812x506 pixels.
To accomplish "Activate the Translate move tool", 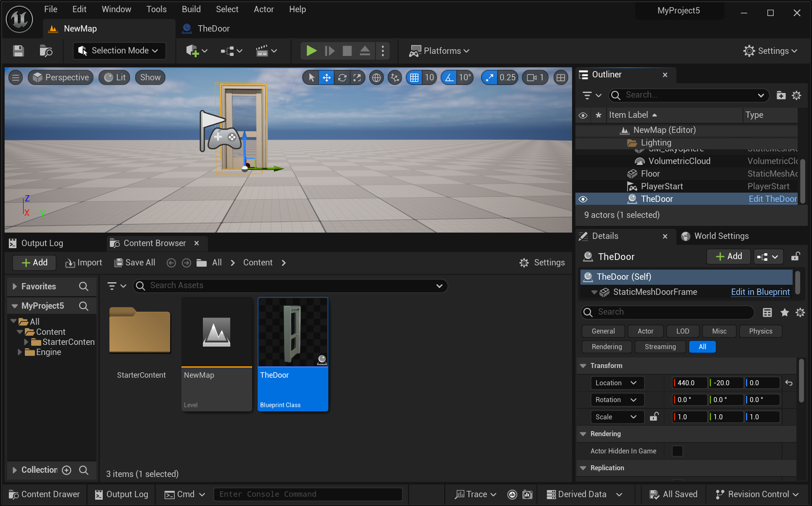I will click(327, 77).
